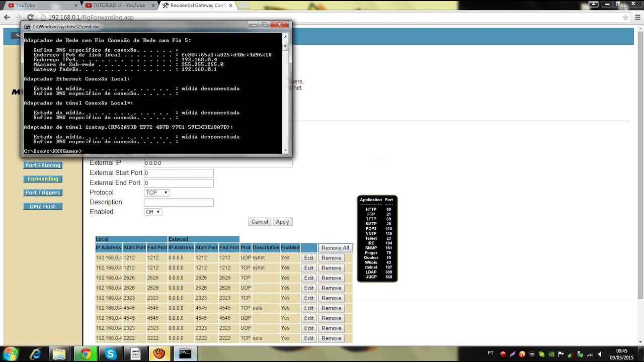Open the Port Triggers menu item
The width and height of the screenshot is (644, 362).
coord(43,193)
